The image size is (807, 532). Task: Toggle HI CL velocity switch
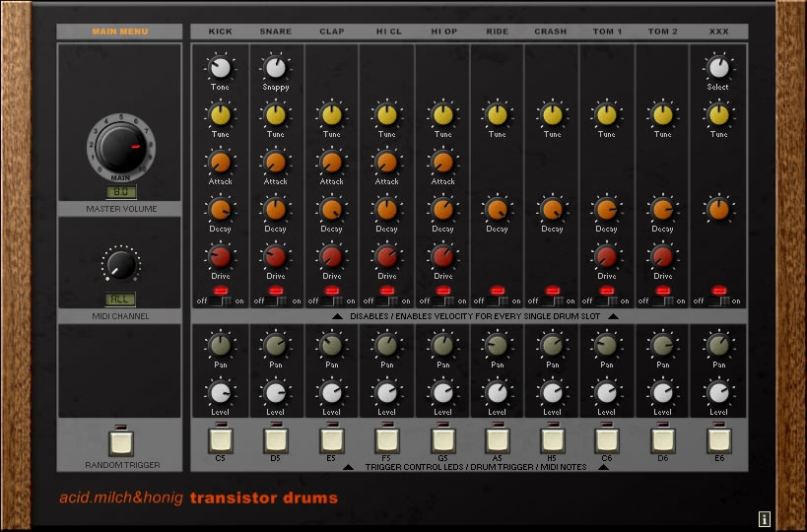point(387,301)
